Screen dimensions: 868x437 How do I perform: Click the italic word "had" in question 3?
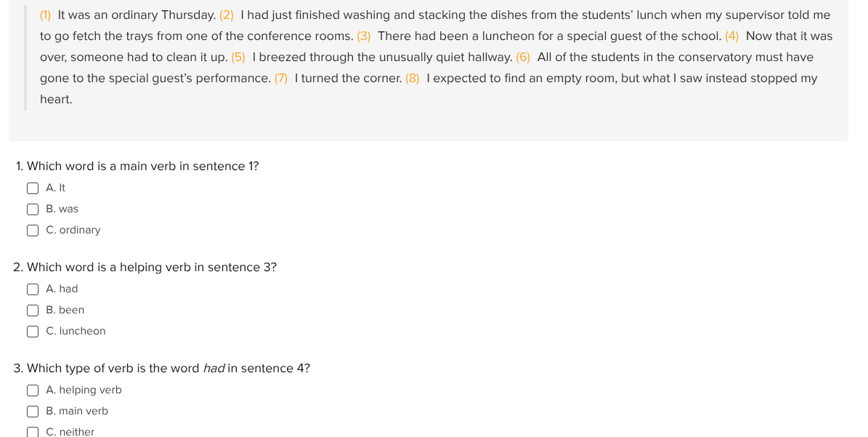[214, 369]
